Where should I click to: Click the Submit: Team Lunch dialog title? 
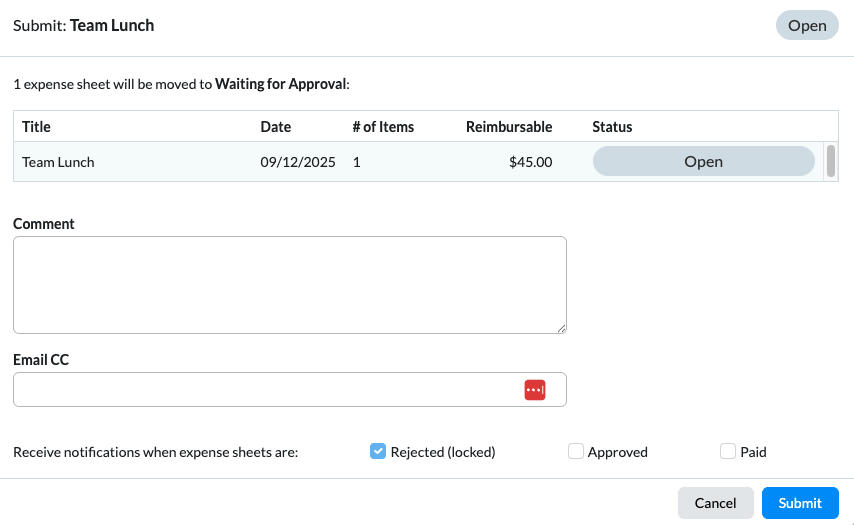point(83,26)
